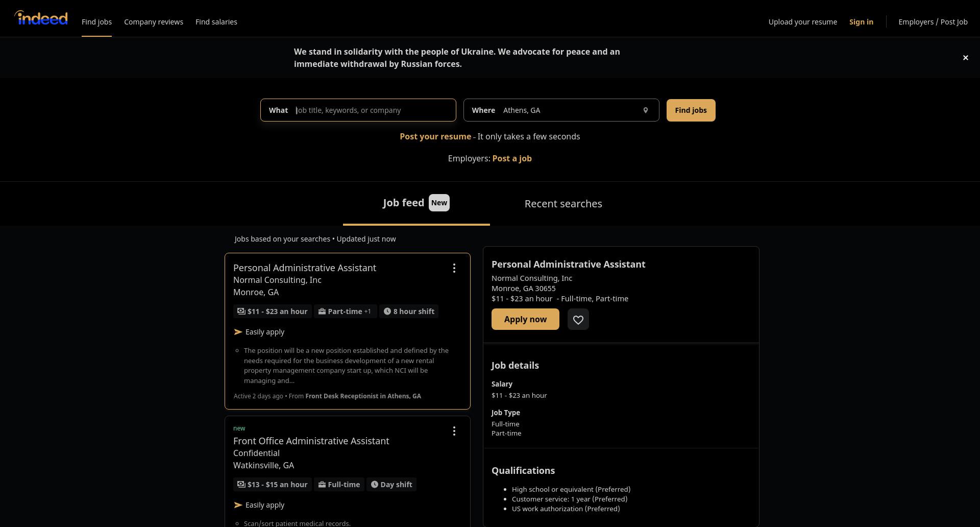Open Front Office Administrative Assistant job title
This screenshot has height=527, width=980.
pos(311,441)
